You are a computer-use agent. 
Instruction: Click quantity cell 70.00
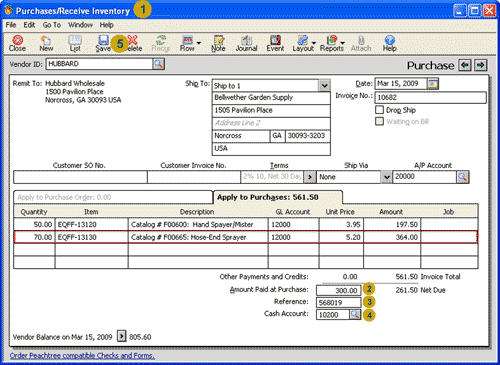pyautogui.click(x=34, y=237)
